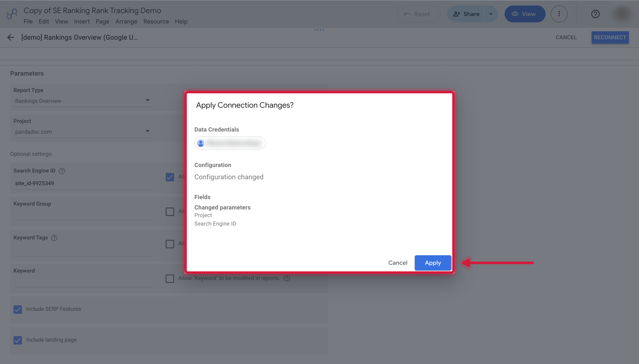Image resolution: width=639 pixels, height=364 pixels.
Task: Expand the Report Type dropdown
Action: [83, 101]
